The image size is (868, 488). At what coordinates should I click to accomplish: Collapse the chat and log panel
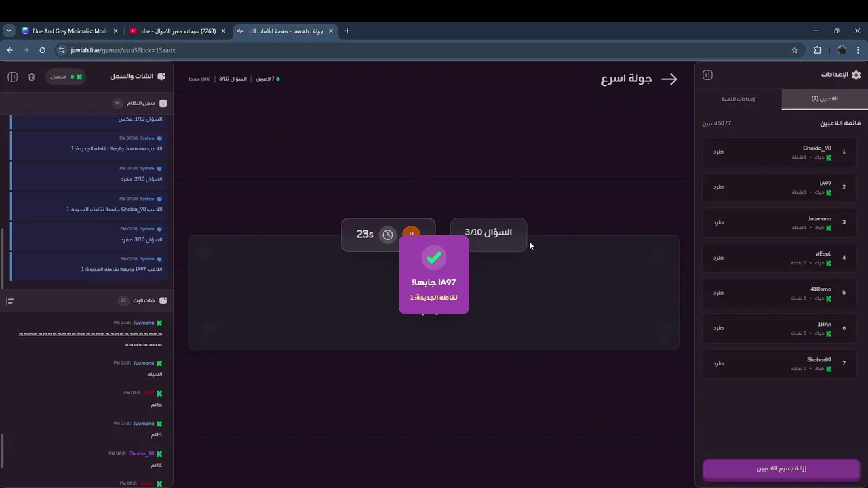(12, 77)
